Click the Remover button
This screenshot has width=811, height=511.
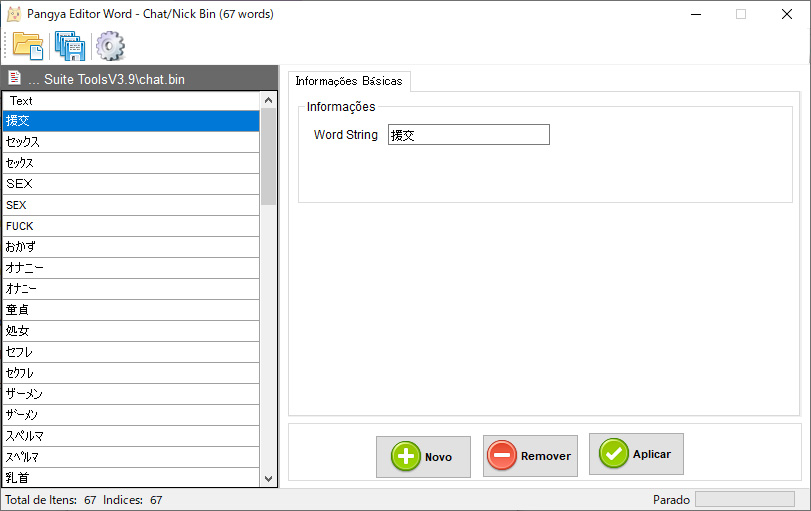[x=530, y=456]
